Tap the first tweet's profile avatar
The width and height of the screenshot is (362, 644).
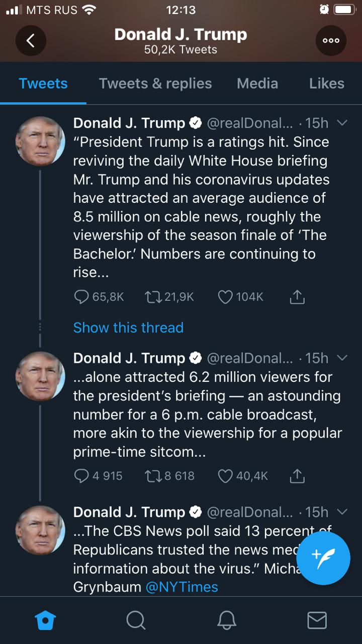(x=40, y=141)
